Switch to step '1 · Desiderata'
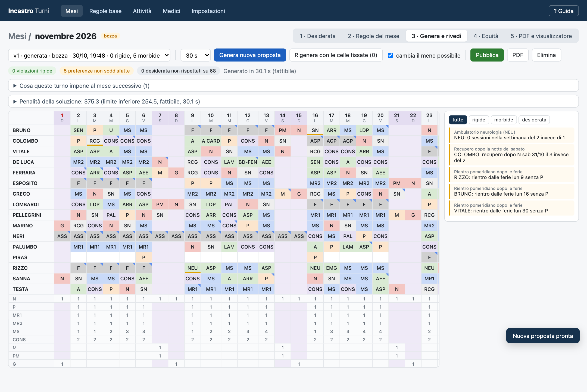 point(317,36)
